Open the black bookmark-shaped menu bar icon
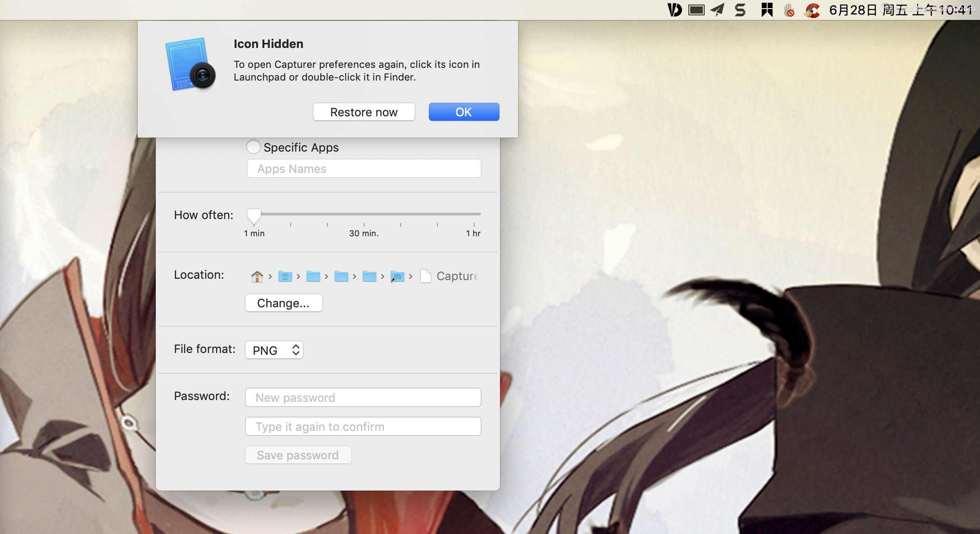 tap(767, 10)
